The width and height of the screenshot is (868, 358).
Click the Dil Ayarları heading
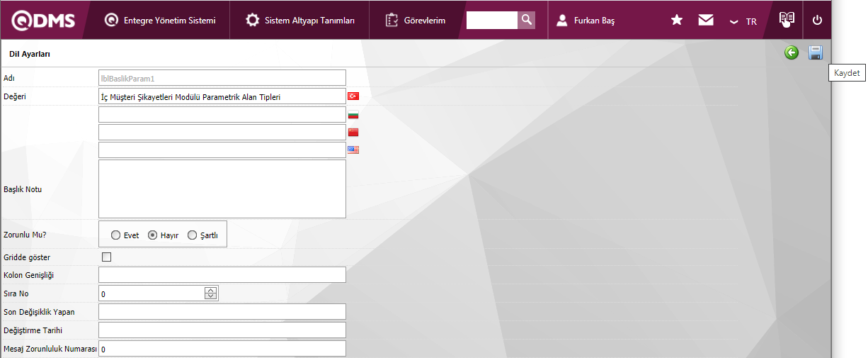tap(30, 53)
